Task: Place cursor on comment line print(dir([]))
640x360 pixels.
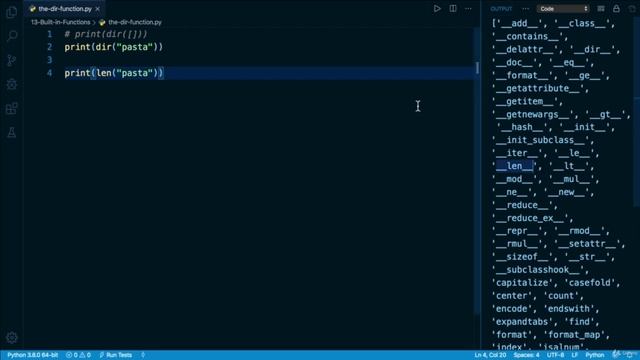Action: pyautogui.click(x=106, y=34)
